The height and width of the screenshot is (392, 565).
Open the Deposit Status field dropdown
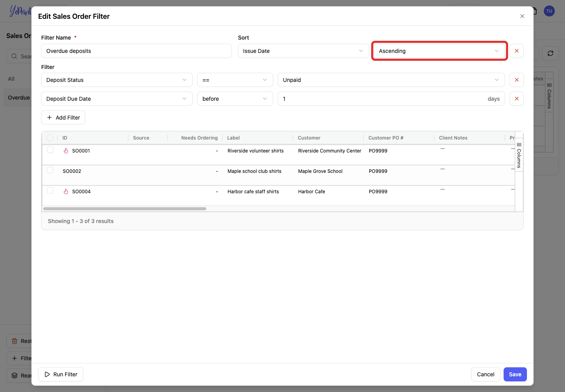pos(117,80)
